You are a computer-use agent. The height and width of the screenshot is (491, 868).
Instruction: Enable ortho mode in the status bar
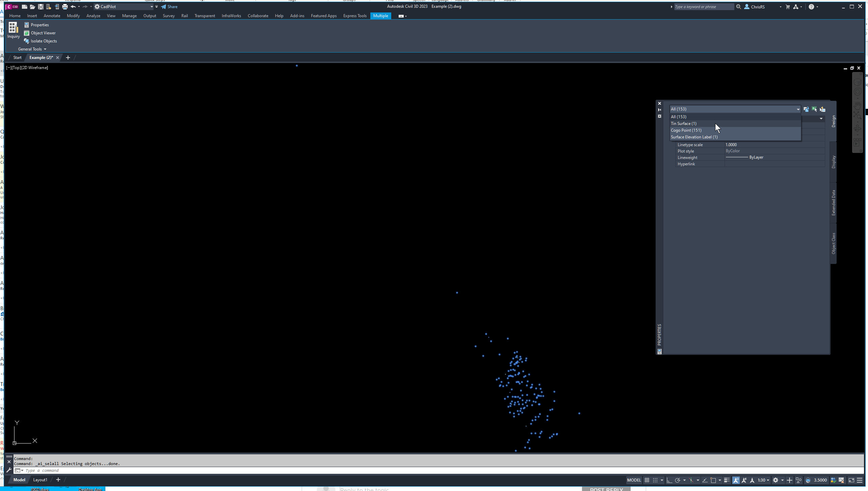pos(669,480)
